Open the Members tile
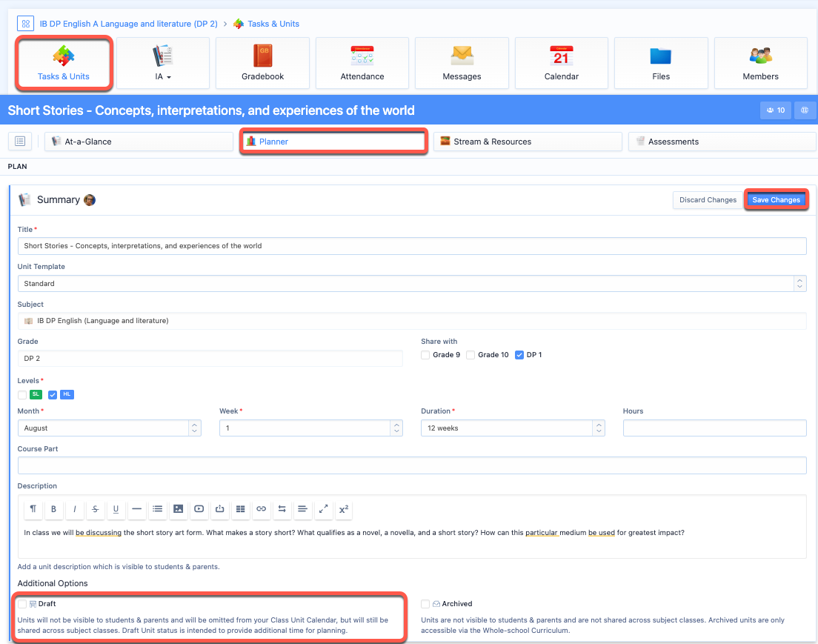Image resolution: width=818 pixels, height=644 pixels. coord(761,63)
